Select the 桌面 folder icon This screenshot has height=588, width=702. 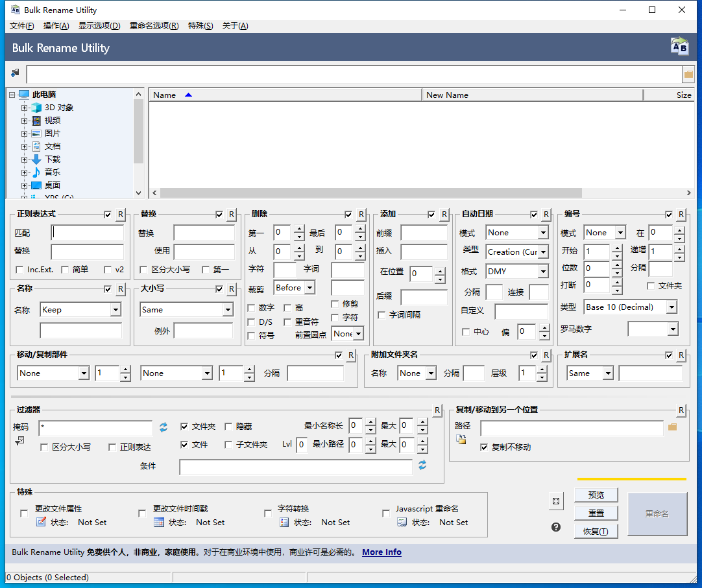36,185
